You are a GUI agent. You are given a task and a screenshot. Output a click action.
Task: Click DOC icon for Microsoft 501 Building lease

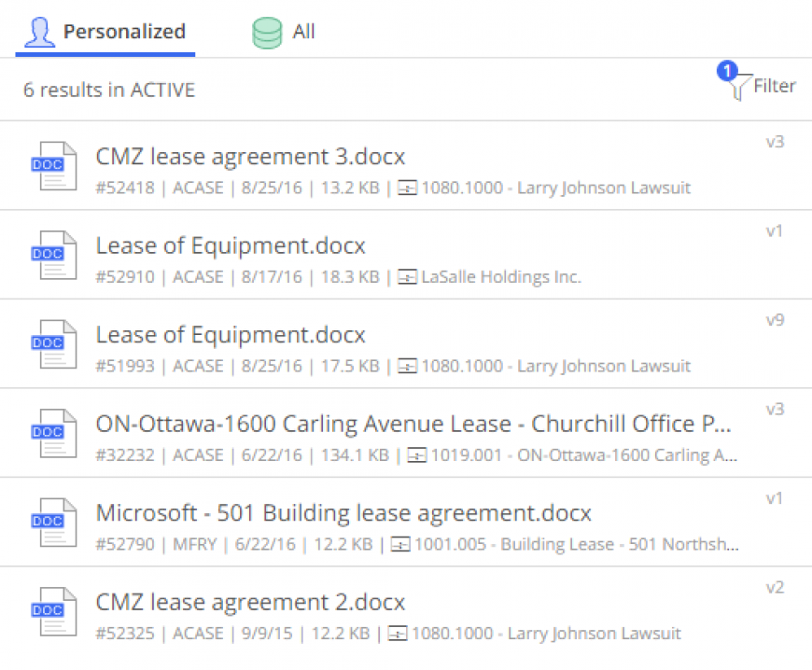[53, 523]
